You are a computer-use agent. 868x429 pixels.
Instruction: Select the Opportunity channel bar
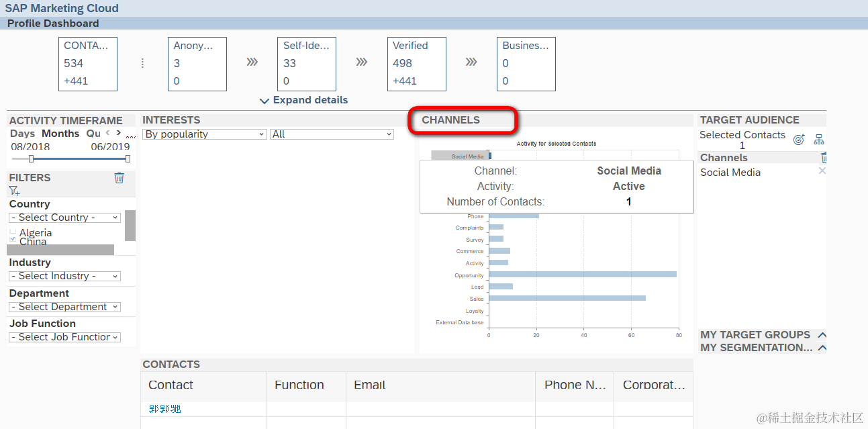pos(583,275)
